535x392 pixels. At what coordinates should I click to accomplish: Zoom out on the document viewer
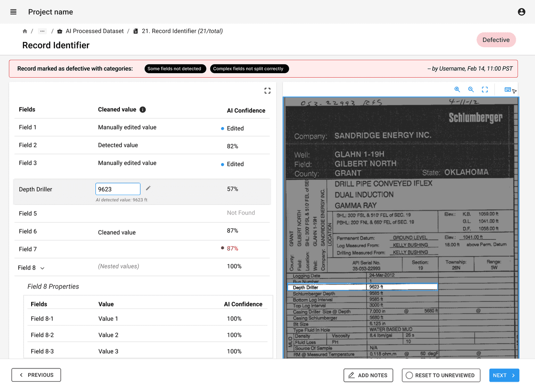(x=471, y=90)
